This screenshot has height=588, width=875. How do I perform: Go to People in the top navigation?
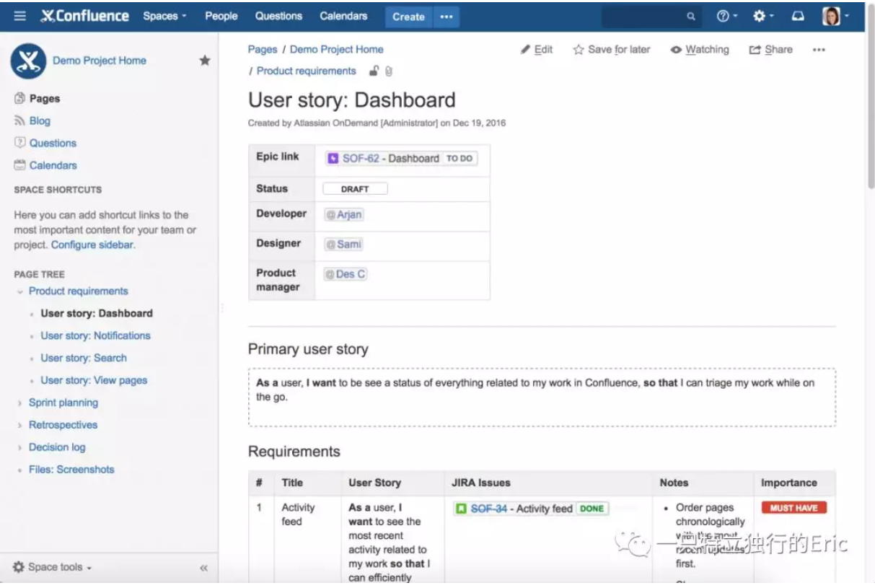[221, 16]
